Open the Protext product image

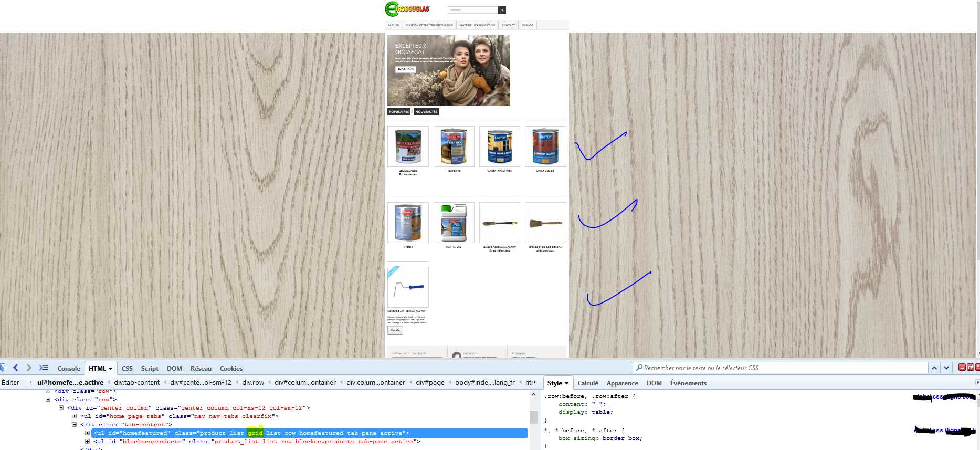408,223
